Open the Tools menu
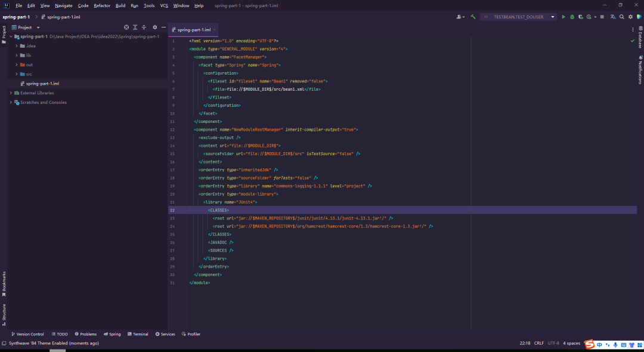 click(149, 6)
